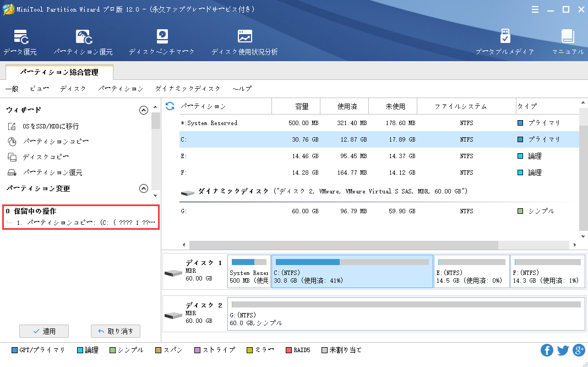Viewport: 588px width, 367px height.
Task: Open the ダイナミックディスク menu
Action: coord(188,89)
